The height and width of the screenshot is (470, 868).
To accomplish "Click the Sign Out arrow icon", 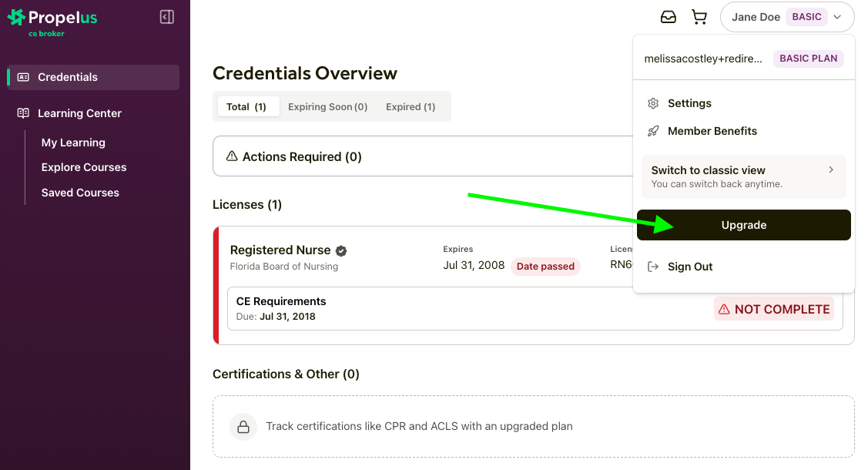I will tap(653, 267).
